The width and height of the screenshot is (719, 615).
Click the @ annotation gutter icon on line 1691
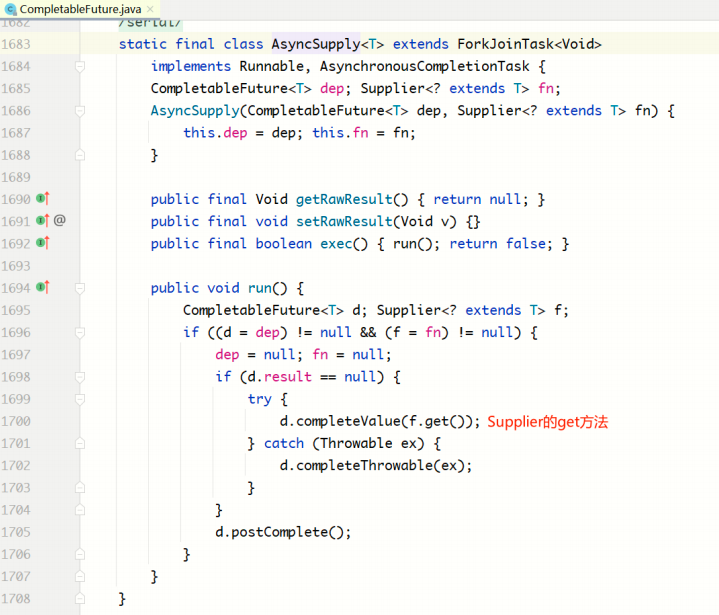coord(60,221)
